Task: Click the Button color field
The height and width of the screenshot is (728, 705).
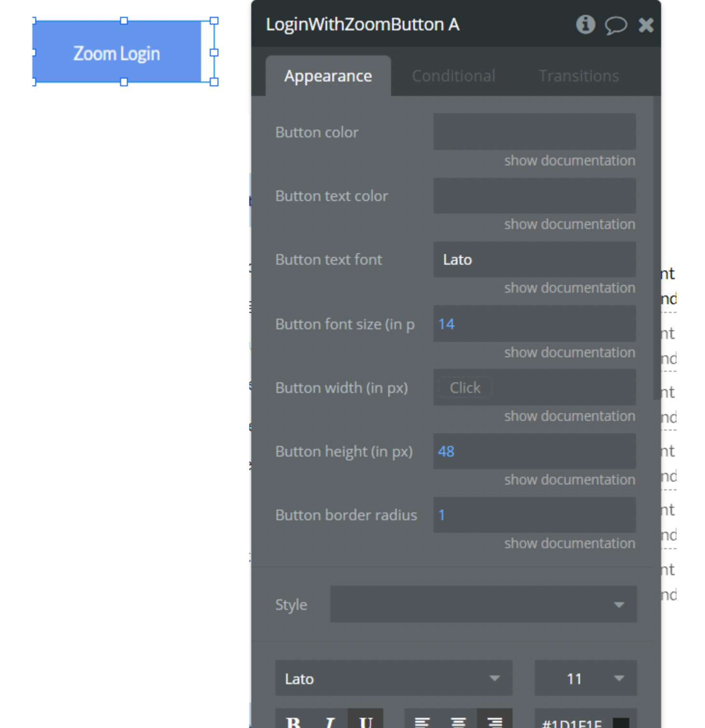Action: tap(534, 132)
